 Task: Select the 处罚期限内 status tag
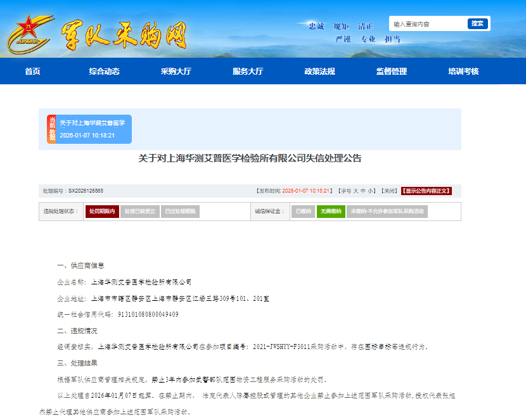pyautogui.click(x=102, y=212)
